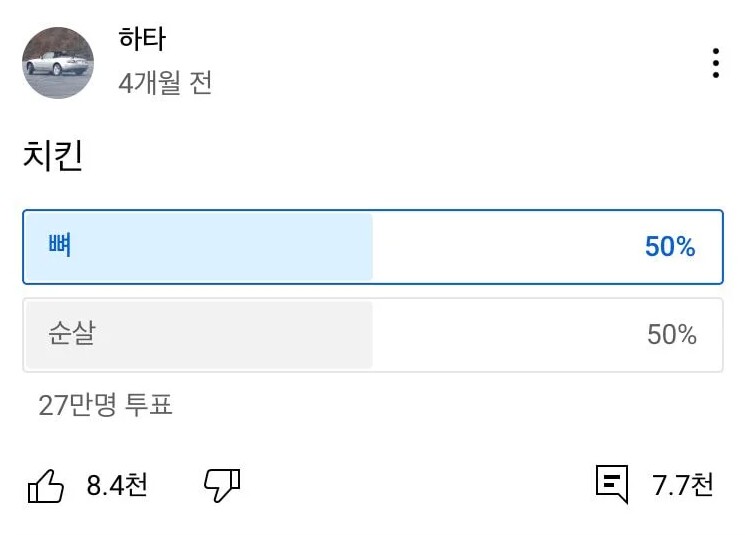
Task: Click the thumbs-down dislike icon
Action: click(x=222, y=485)
